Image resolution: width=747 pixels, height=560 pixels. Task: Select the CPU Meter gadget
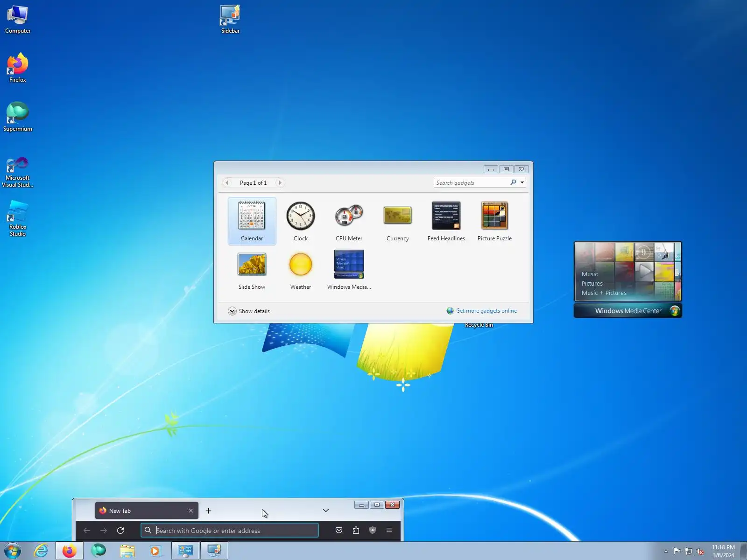[x=349, y=221]
